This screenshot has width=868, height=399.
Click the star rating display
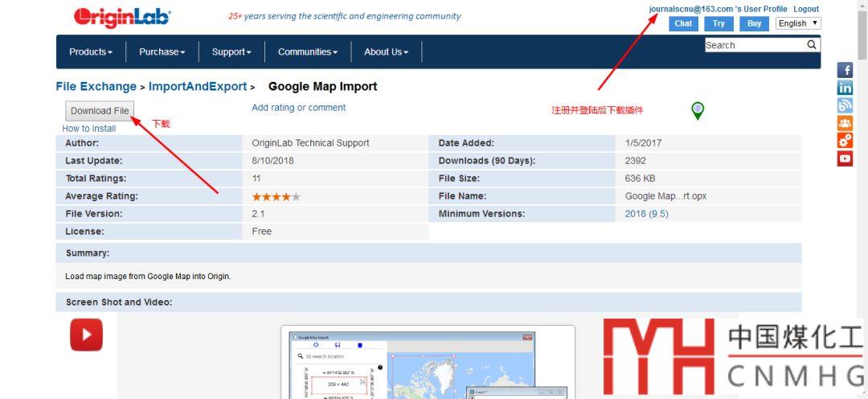click(276, 196)
